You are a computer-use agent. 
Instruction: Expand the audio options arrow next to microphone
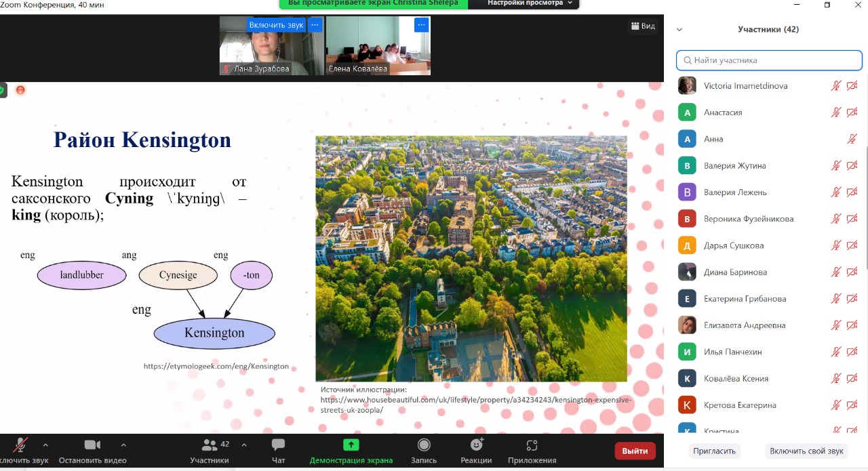45,445
